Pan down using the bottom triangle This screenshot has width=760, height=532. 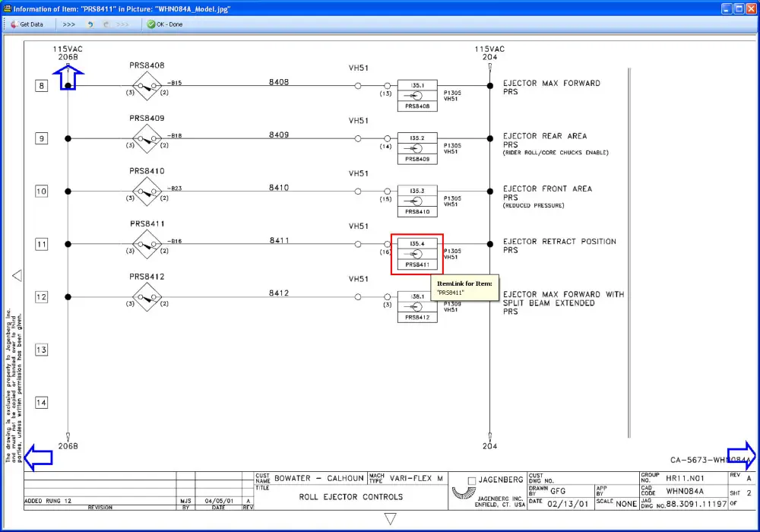(x=391, y=518)
